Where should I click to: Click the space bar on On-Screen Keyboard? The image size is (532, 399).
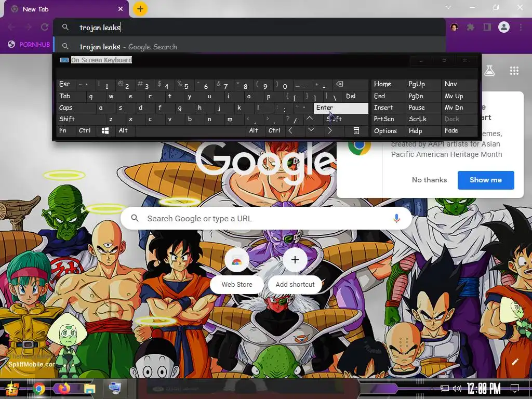pos(191,130)
